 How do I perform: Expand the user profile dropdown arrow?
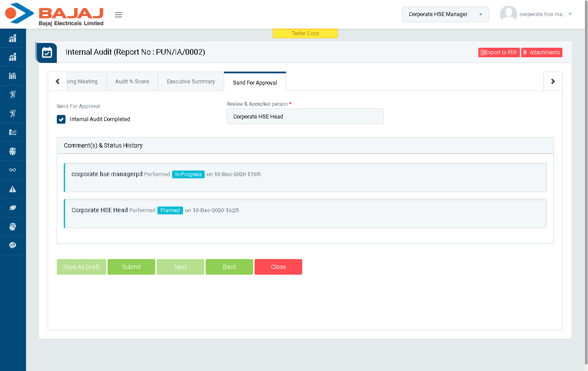point(570,14)
